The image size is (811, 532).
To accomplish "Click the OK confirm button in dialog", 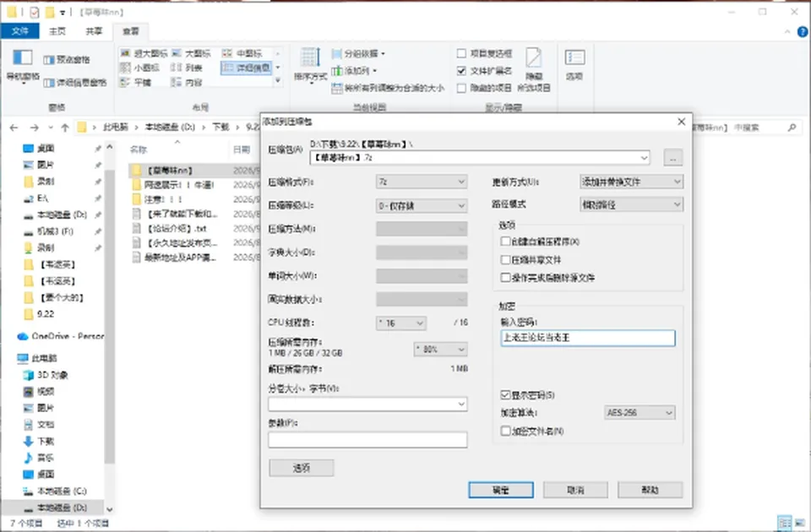I will [x=501, y=490].
